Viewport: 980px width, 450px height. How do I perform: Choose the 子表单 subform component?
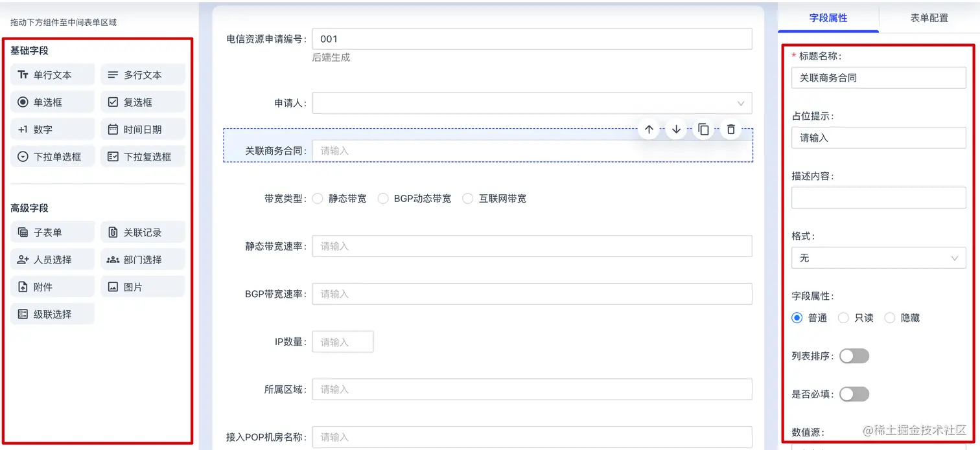(x=52, y=232)
